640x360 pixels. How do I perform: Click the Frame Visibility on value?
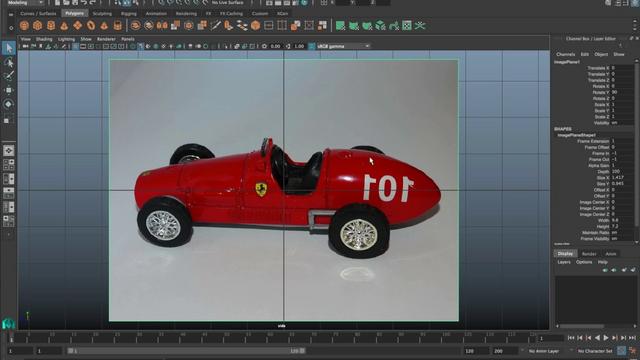coord(622,239)
